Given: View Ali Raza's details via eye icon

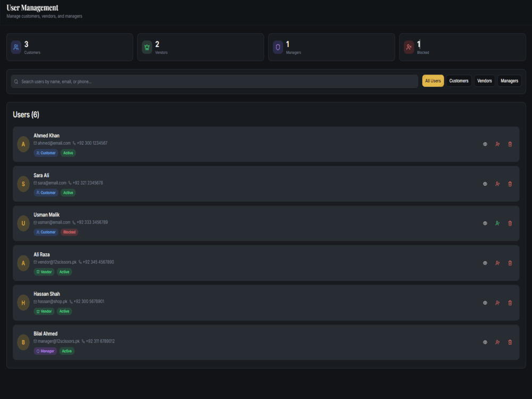Looking at the screenshot, I should pos(485,263).
